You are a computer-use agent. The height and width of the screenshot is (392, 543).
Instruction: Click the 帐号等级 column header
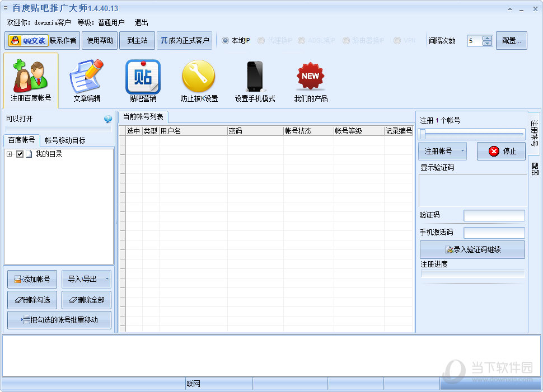359,131
